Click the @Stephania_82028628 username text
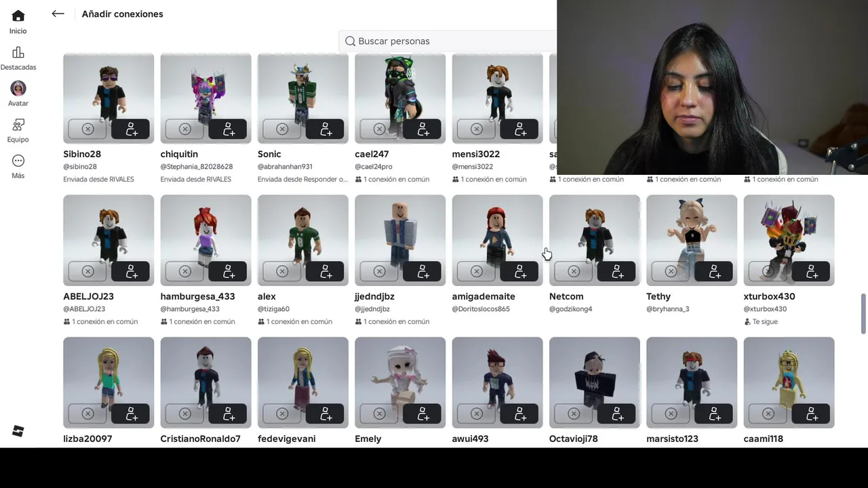The height and width of the screenshot is (488, 868). pos(197,167)
